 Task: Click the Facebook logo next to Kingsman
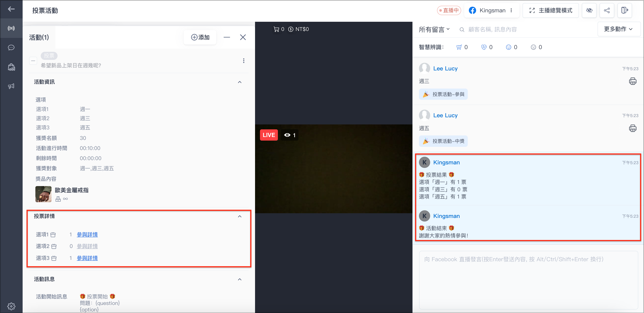pos(472,11)
